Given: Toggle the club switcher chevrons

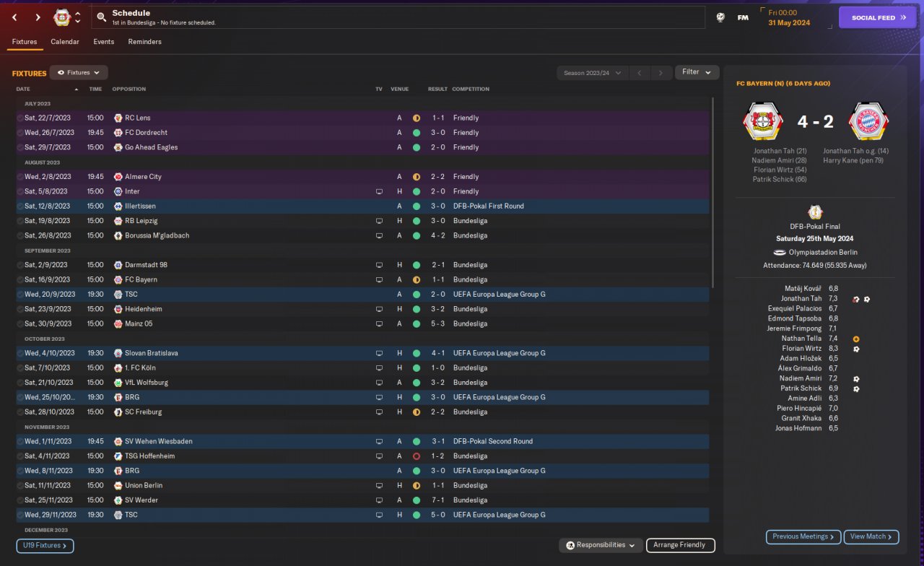Looking at the screenshot, I should click(78, 17).
